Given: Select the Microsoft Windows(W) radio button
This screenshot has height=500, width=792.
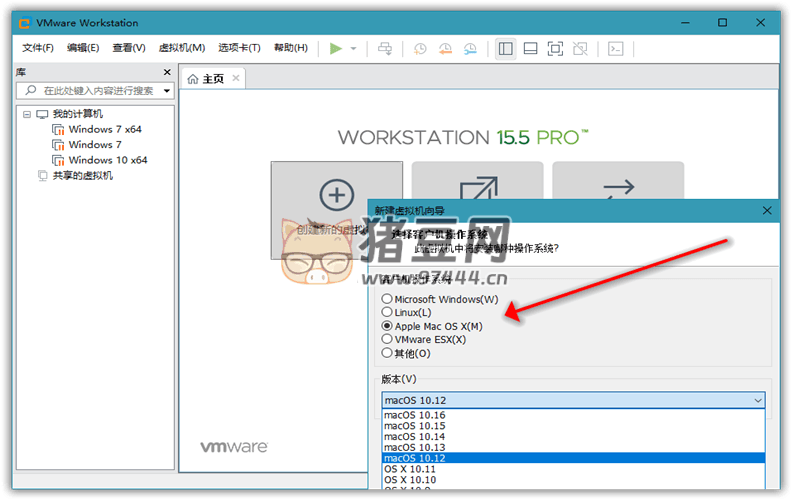Looking at the screenshot, I should [x=387, y=299].
